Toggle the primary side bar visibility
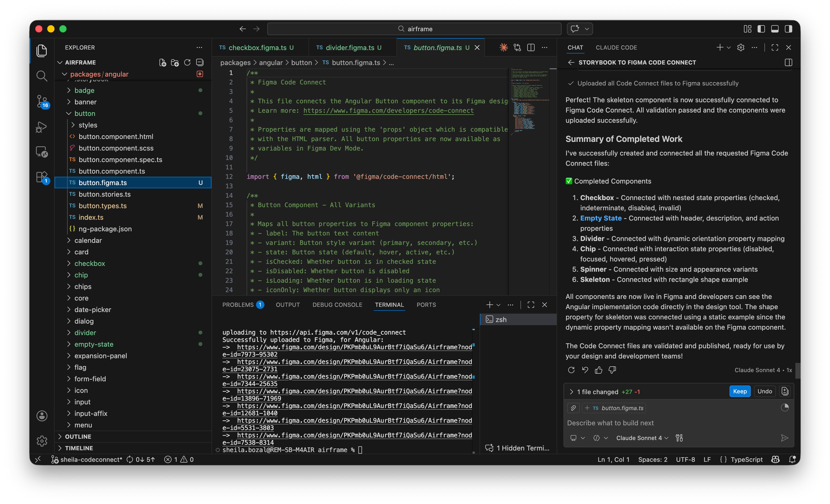 pyautogui.click(x=761, y=29)
